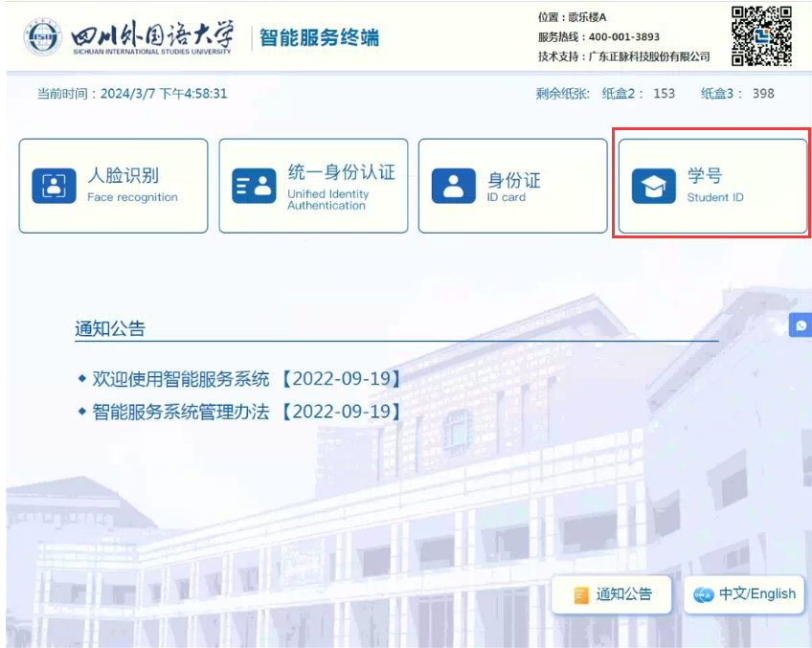
Task: Click the paper tray 2 count 153
Action: pyautogui.click(x=664, y=94)
